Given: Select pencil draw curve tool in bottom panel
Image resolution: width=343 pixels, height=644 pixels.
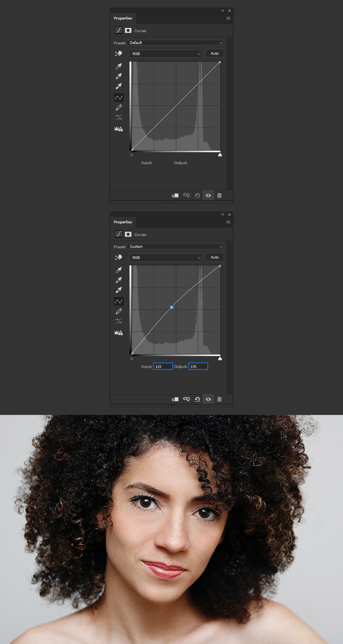Looking at the screenshot, I should coord(119,312).
